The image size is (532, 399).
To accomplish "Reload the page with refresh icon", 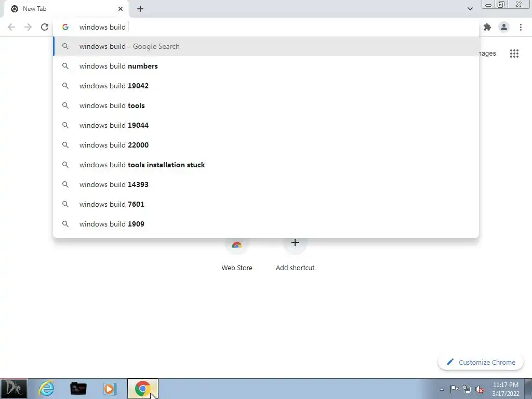I will (x=45, y=27).
